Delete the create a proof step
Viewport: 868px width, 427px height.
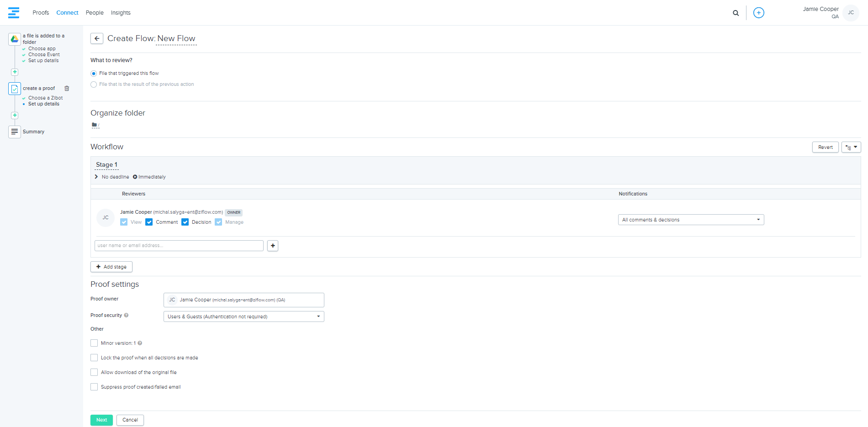click(x=67, y=89)
